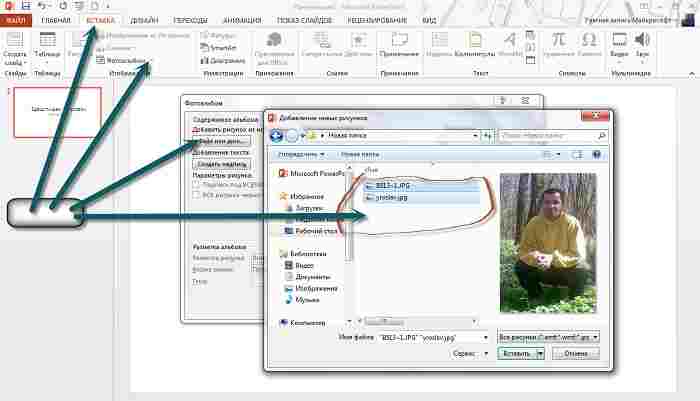Collapse the ribbon with the chevron

pos(692,74)
